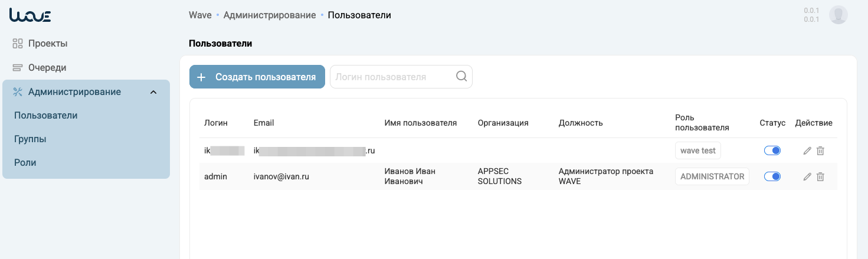The width and height of the screenshot is (868, 259).
Task: Open the user avatar profile icon
Action: pos(838,15)
